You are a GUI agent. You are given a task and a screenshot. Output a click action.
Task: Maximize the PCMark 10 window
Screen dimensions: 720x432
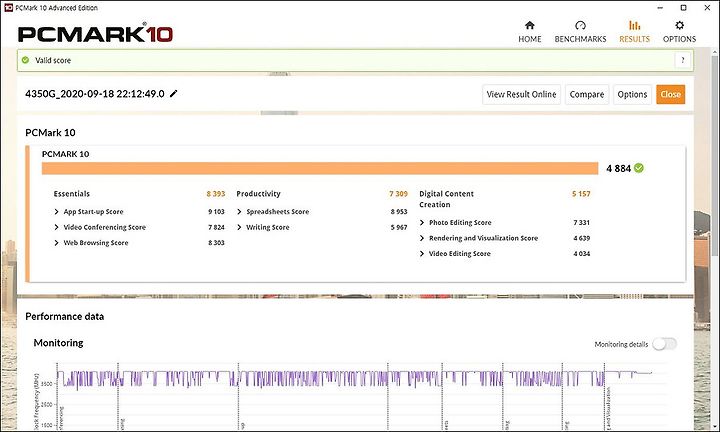coord(683,8)
